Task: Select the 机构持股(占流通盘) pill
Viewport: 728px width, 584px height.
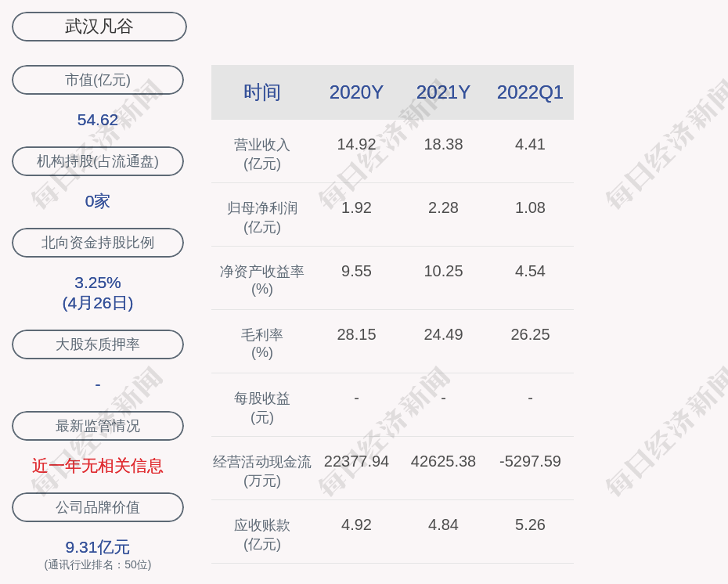Action: tap(98, 161)
